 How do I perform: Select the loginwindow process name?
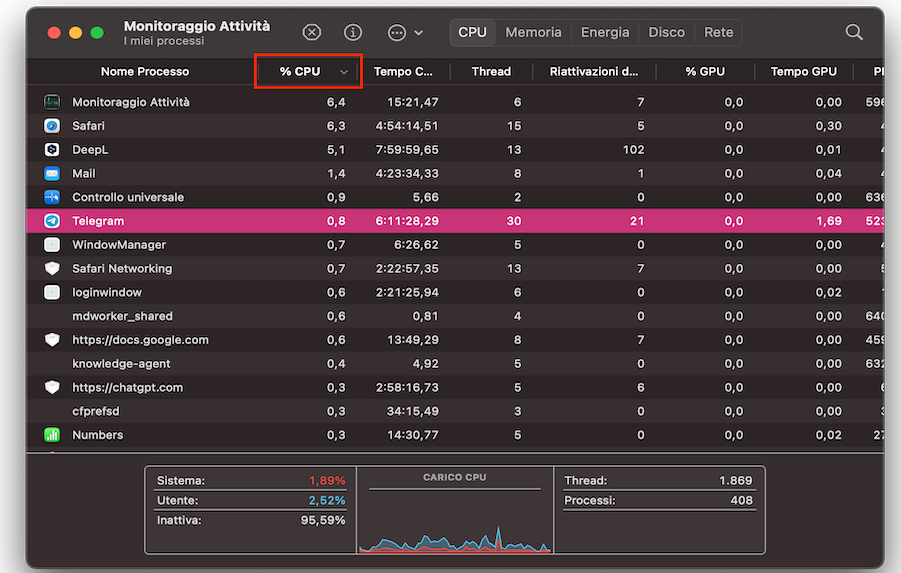(x=106, y=293)
